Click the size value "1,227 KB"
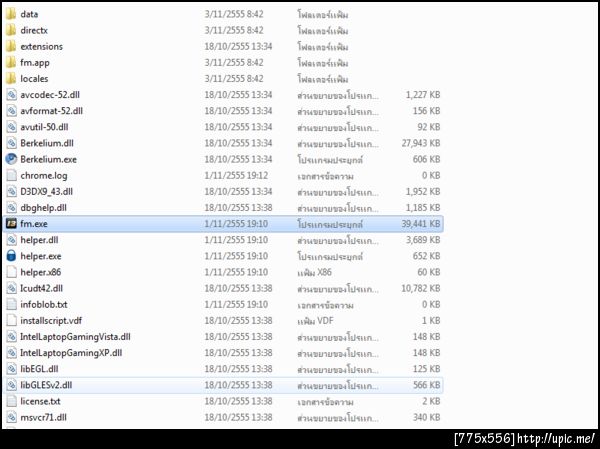 pos(423,95)
